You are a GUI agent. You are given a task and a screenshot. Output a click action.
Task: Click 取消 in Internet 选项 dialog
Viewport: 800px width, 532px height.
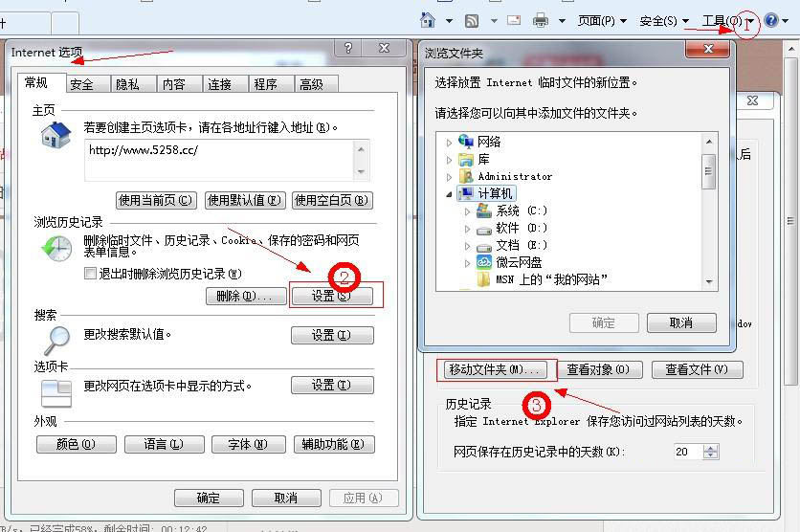(x=286, y=498)
